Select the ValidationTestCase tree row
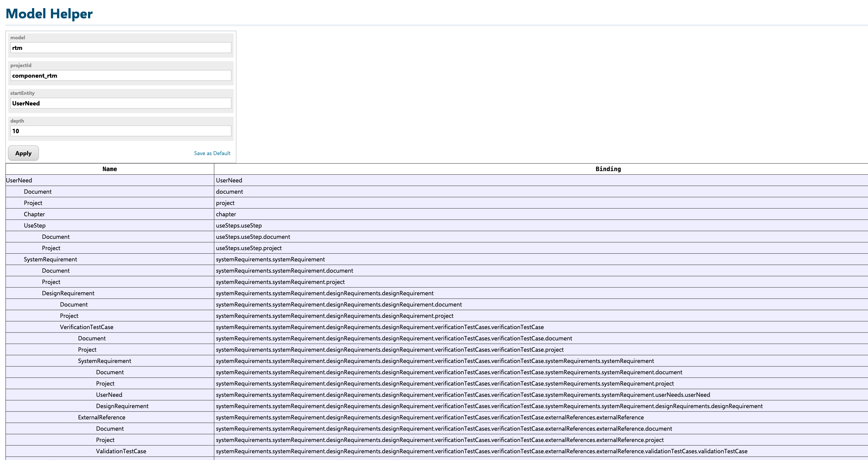Image resolution: width=868 pixels, height=460 pixels. pyautogui.click(x=121, y=451)
